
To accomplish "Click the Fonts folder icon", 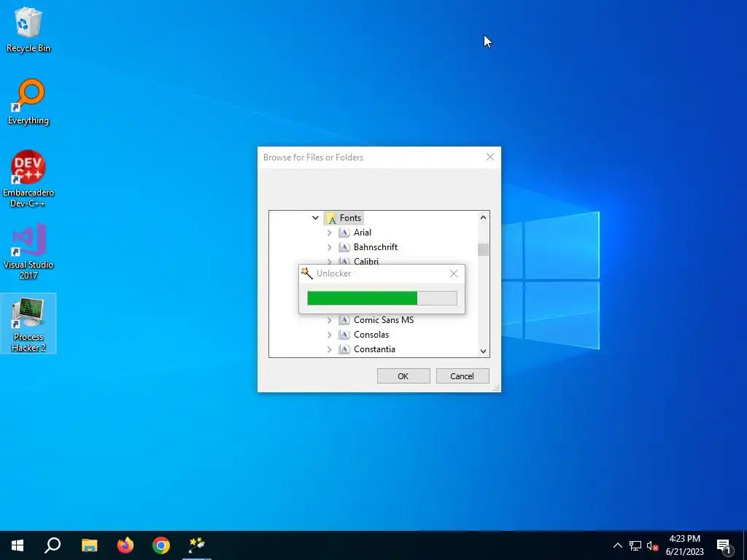I will 331,218.
